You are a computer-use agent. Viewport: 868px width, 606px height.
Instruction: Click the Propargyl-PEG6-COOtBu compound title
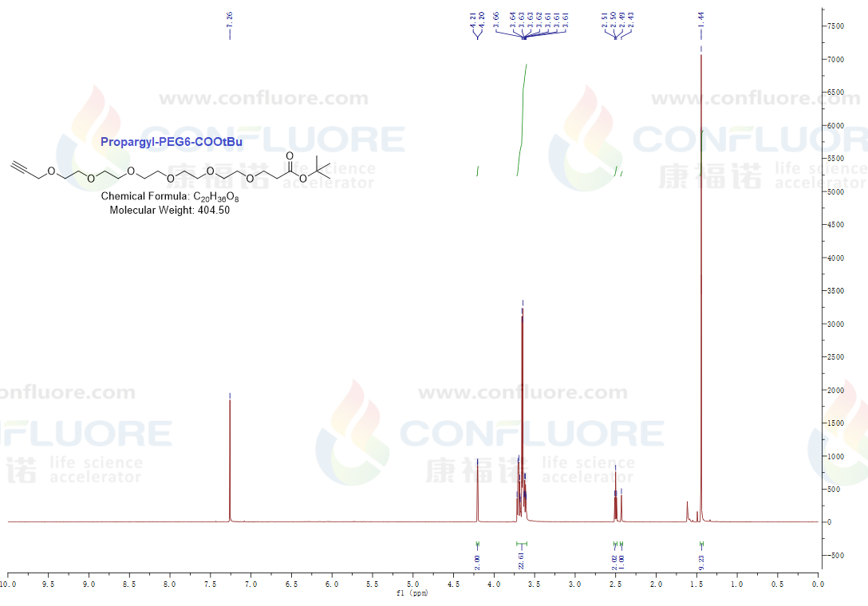[172, 142]
